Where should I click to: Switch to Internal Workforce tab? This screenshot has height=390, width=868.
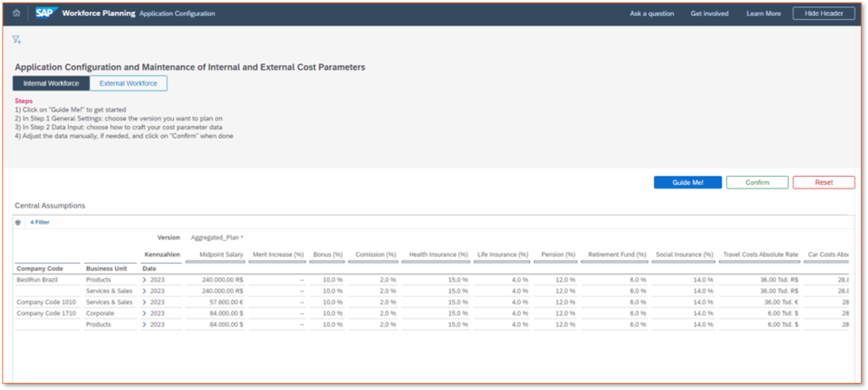[51, 83]
